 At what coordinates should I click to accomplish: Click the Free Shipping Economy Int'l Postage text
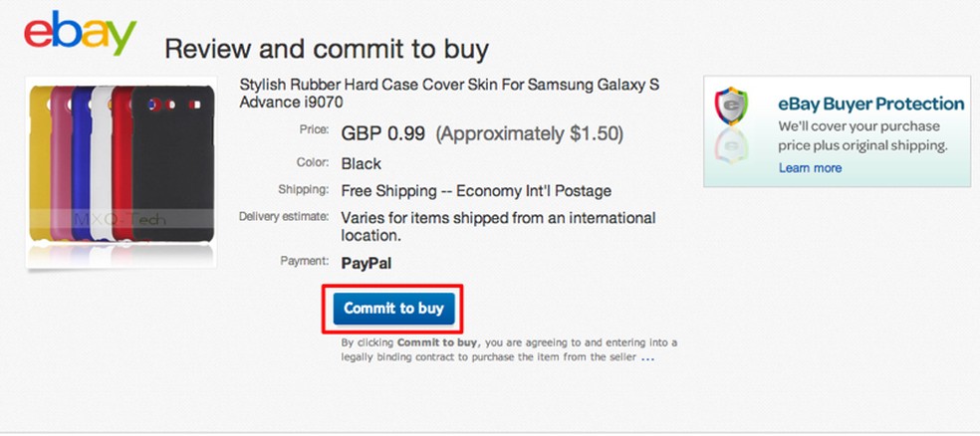coord(475,191)
